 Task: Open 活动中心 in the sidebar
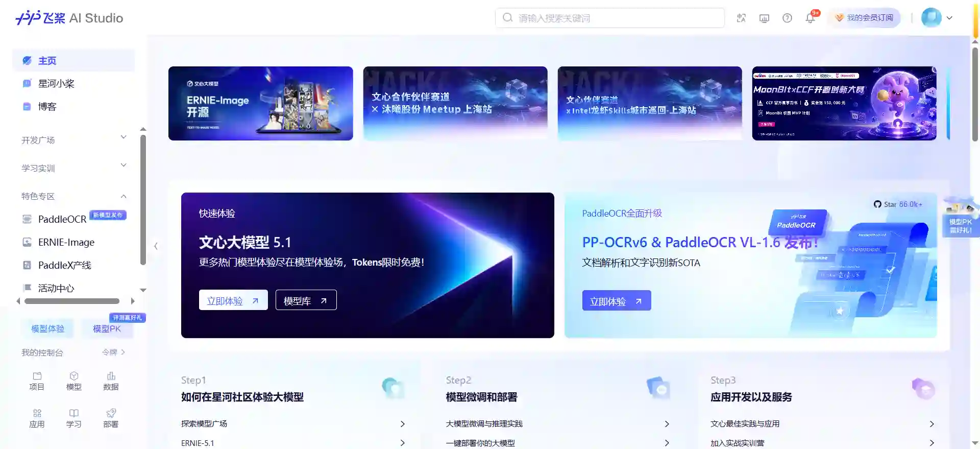[56, 288]
